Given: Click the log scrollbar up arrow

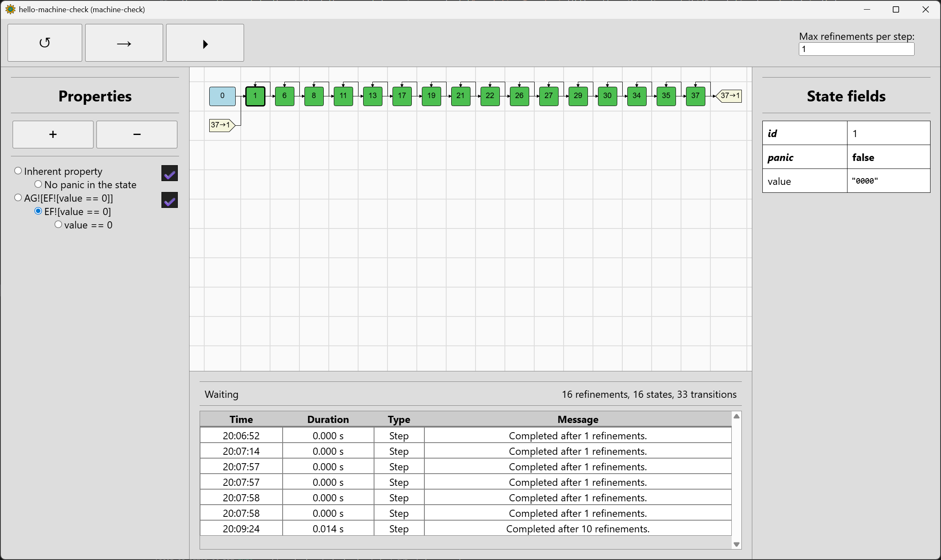Looking at the screenshot, I should 736,416.
